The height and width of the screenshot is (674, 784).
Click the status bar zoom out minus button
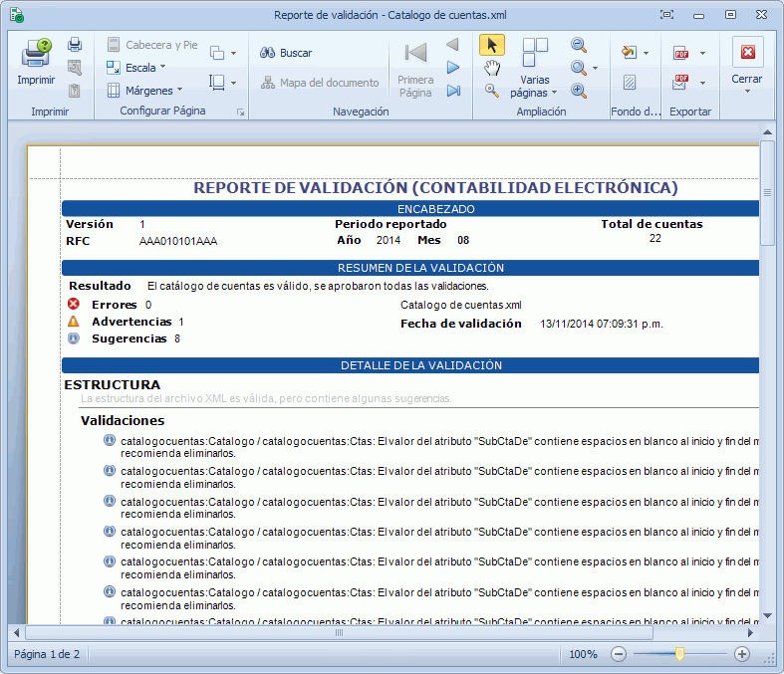pos(619,654)
